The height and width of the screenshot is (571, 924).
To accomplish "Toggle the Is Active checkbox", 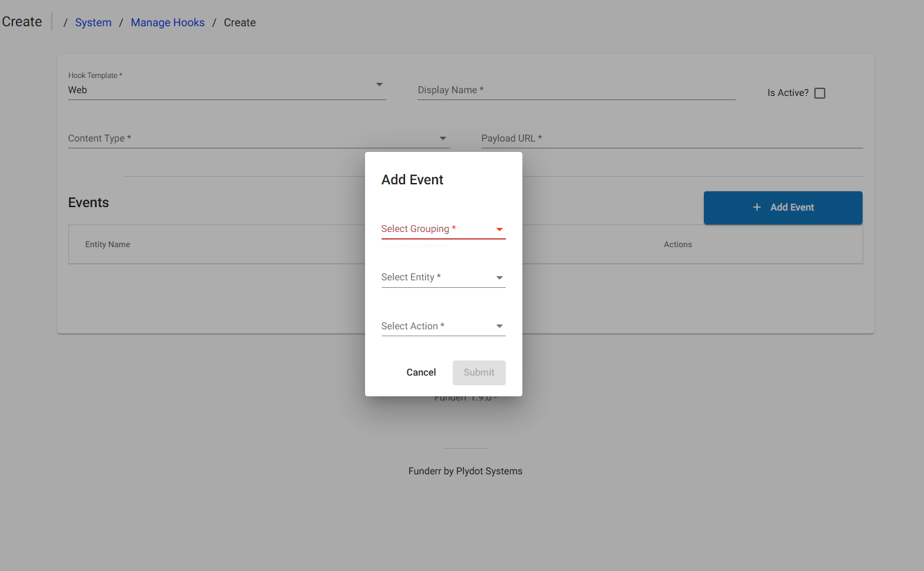I will (x=820, y=93).
